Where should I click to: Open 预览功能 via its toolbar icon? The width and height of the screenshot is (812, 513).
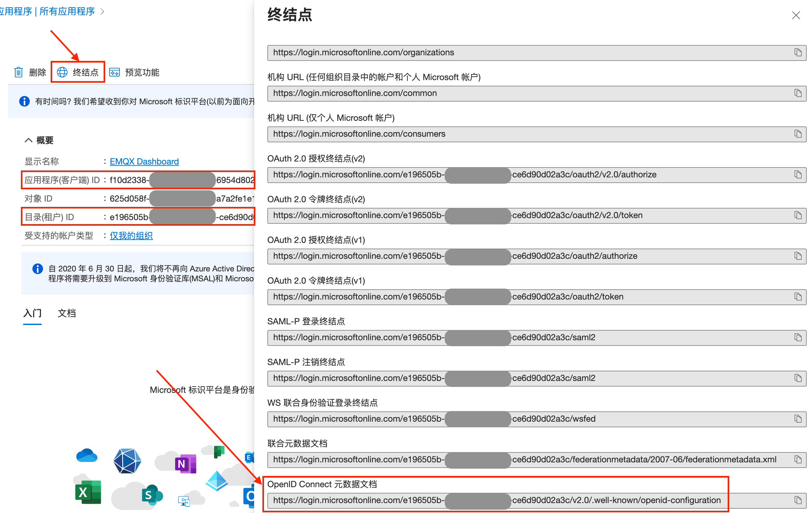click(x=114, y=72)
